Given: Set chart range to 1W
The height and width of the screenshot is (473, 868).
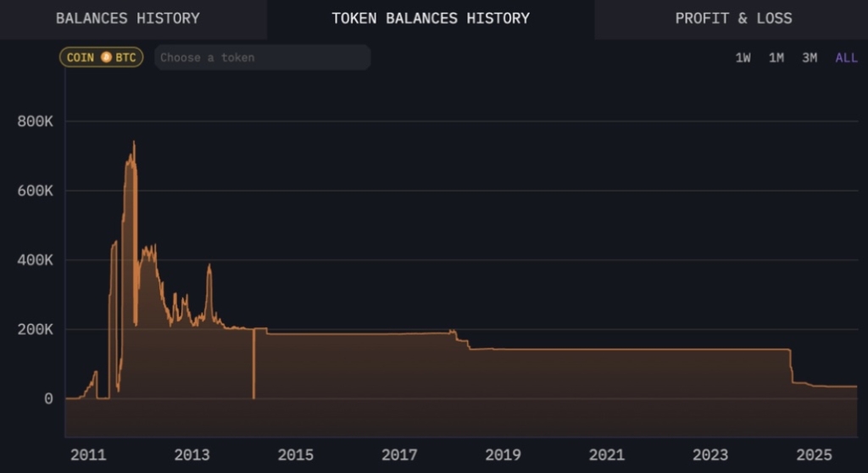Looking at the screenshot, I should click(x=743, y=58).
